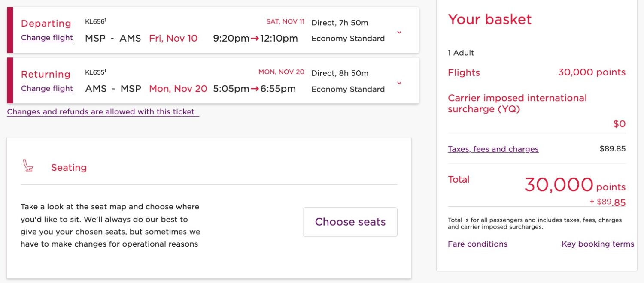644x283 pixels.
Task: Click the Direct, 7h 50m duration label
Action: pos(339,22)
